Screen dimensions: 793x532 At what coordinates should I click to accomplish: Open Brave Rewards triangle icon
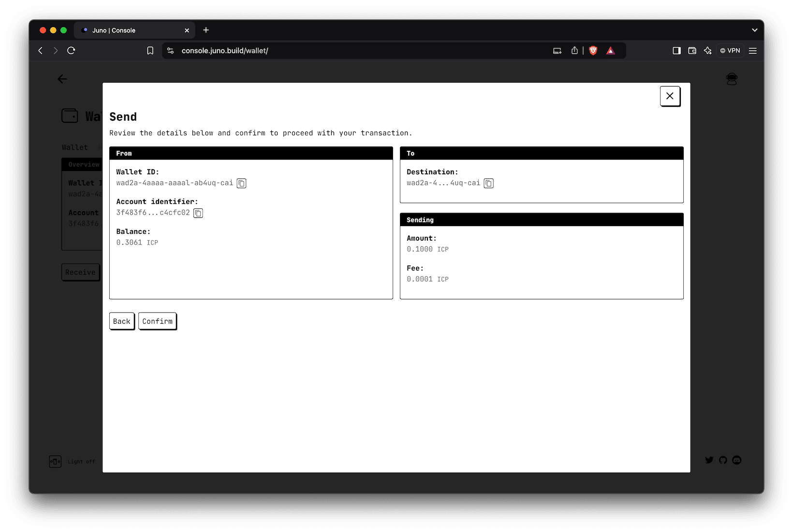[611, 50]
